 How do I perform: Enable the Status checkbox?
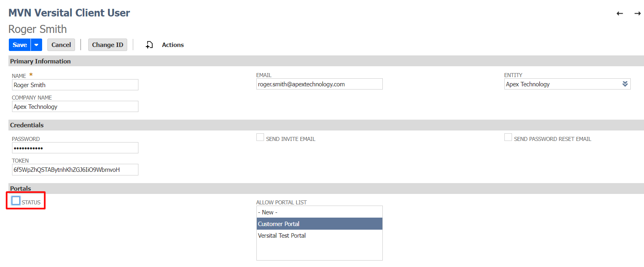(x=16, y=201)
